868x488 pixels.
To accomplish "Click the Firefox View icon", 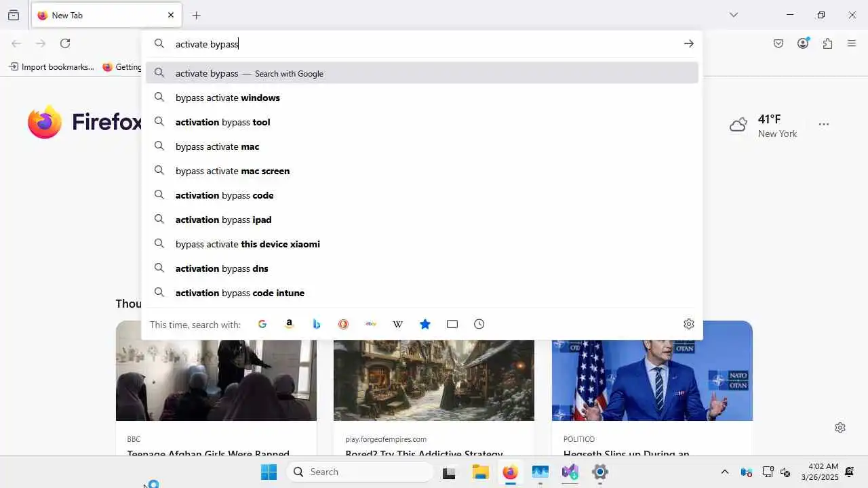I will coord(14,15).
